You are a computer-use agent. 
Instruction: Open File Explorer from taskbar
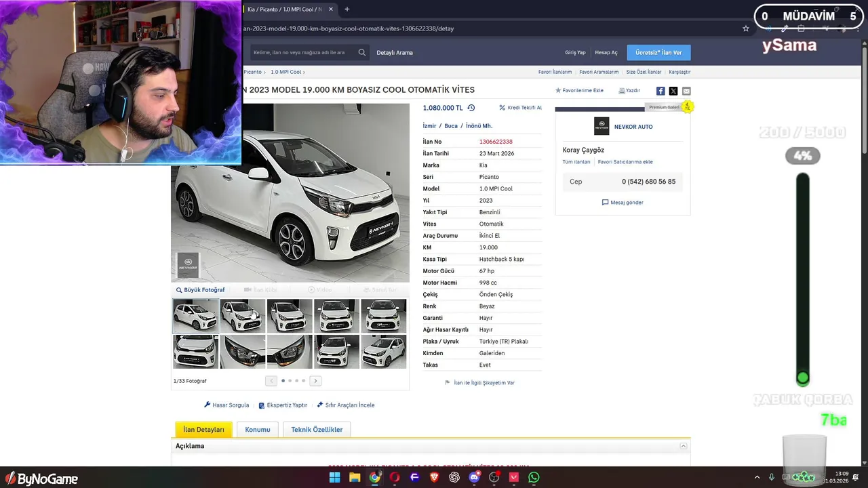click(355, 477)
